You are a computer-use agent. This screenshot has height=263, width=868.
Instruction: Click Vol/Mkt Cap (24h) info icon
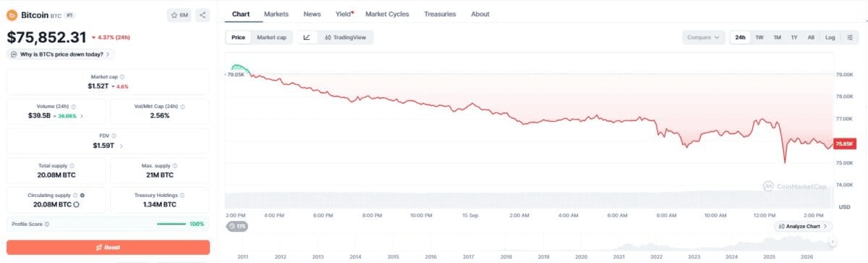(182, 106)
